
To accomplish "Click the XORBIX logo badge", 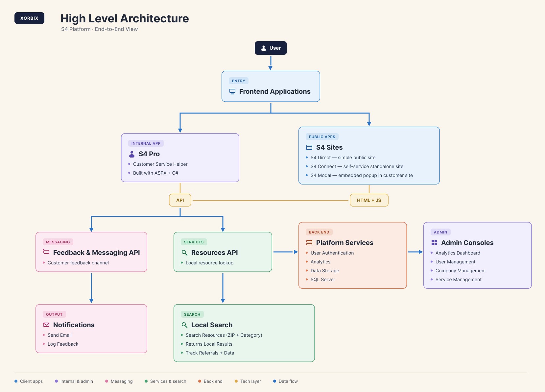I will click(29, 18).
